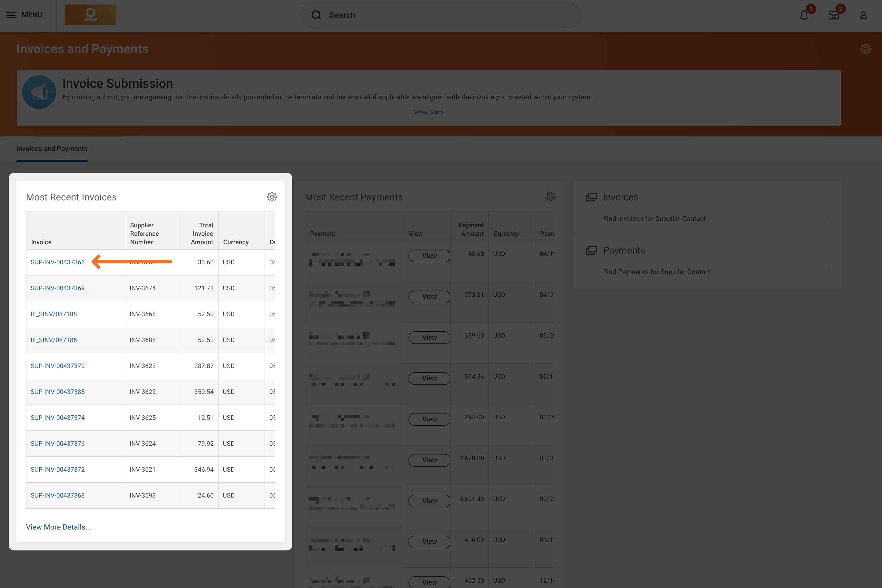Expand Find Payments for Supplier Contact chevron
882x588 pixels.
[x=829, y=271]
